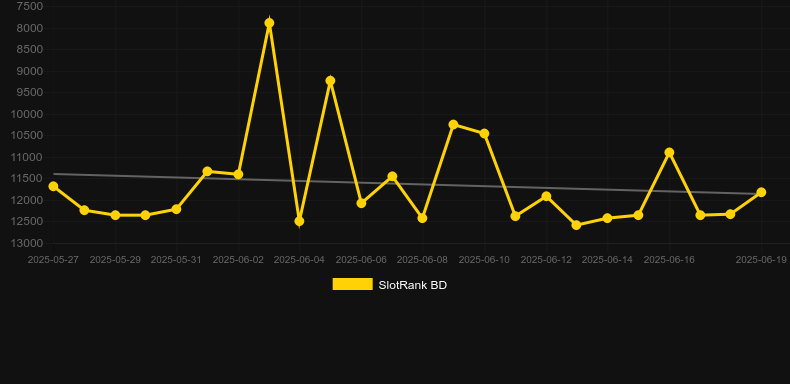
Task: Select the 2025-06-16 point near 10900
Action: pyautogui.click(x=669, y=152)
